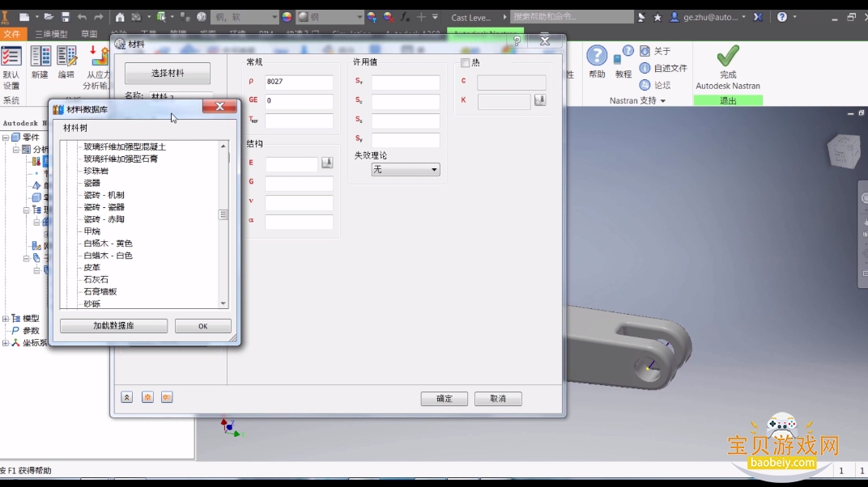Click the collapse arrows icon at dialog bottom
868x487 pixels.
[127, 397]
